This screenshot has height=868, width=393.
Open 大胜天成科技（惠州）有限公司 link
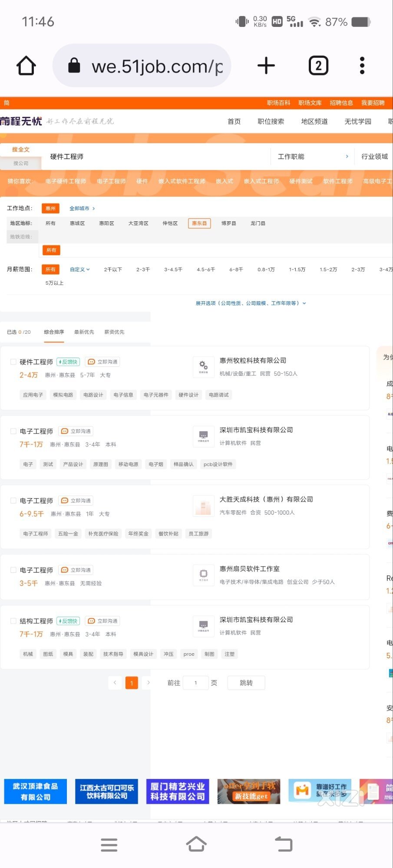point(266,499)
